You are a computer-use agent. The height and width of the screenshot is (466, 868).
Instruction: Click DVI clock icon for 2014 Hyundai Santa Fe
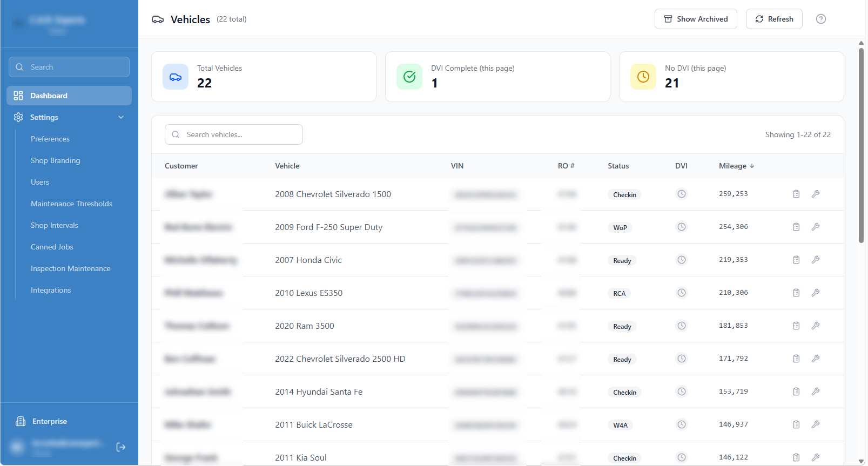click(x=681, y=391)
